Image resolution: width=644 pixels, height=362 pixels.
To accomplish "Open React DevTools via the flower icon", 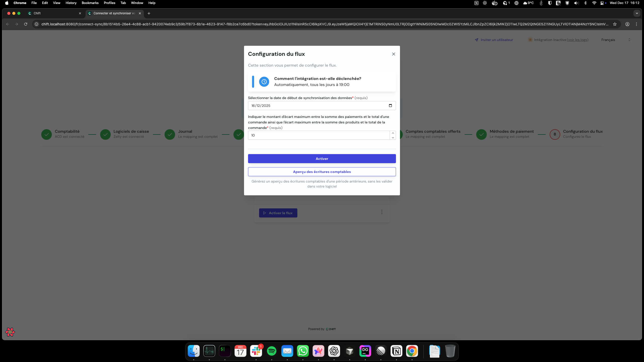I will 10,332.
